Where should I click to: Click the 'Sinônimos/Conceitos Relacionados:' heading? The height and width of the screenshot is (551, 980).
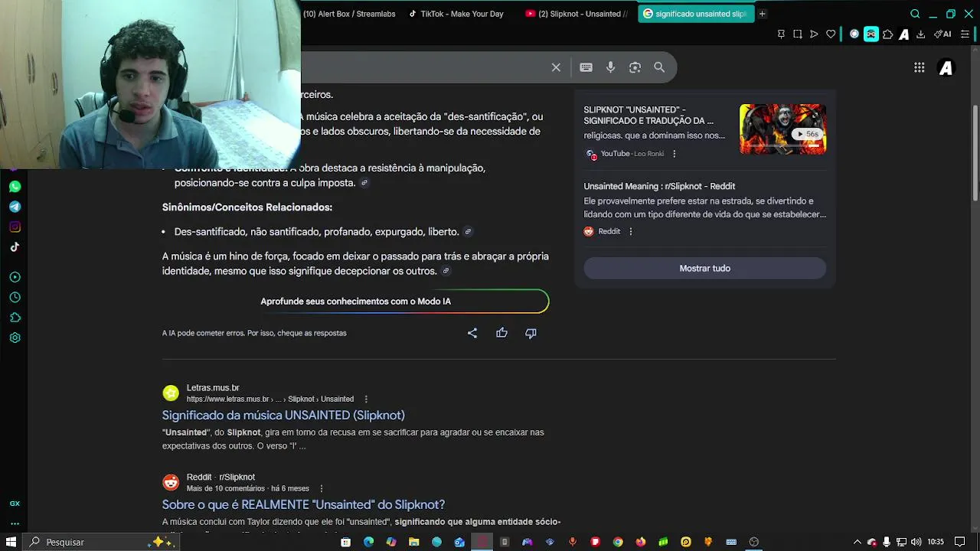pos(247,207)
